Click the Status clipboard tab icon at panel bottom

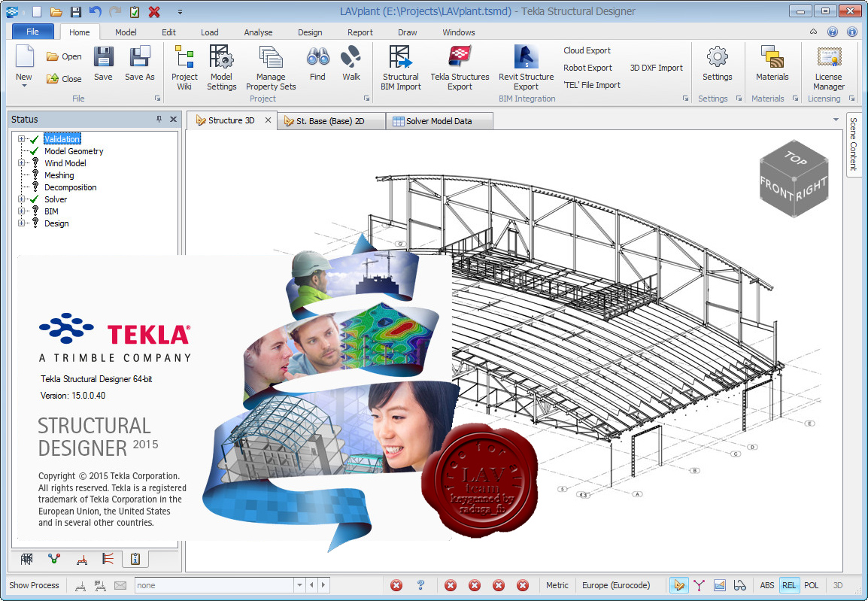(x=135, y=560)
